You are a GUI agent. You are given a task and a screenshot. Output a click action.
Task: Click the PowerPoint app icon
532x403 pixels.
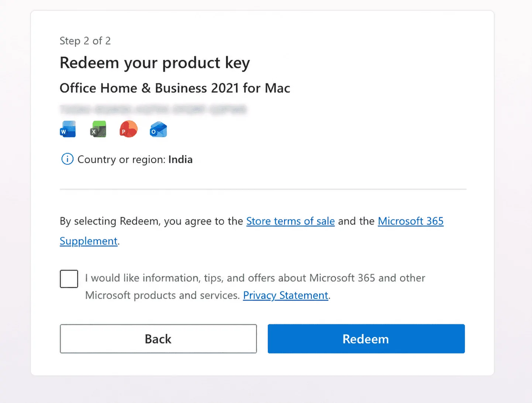[128, 129]
